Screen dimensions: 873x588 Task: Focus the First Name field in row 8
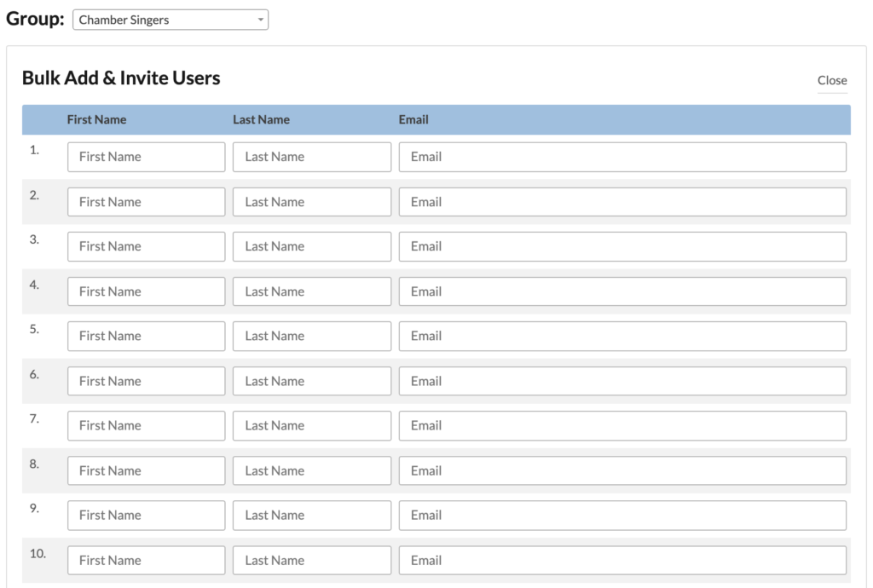pyautogui.click(x=146, y=470)
